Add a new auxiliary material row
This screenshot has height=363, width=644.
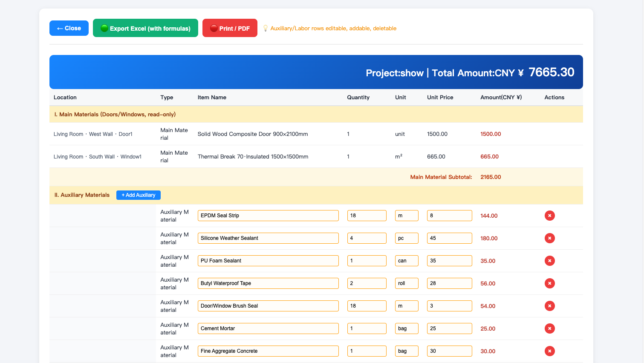coord(139,195)
